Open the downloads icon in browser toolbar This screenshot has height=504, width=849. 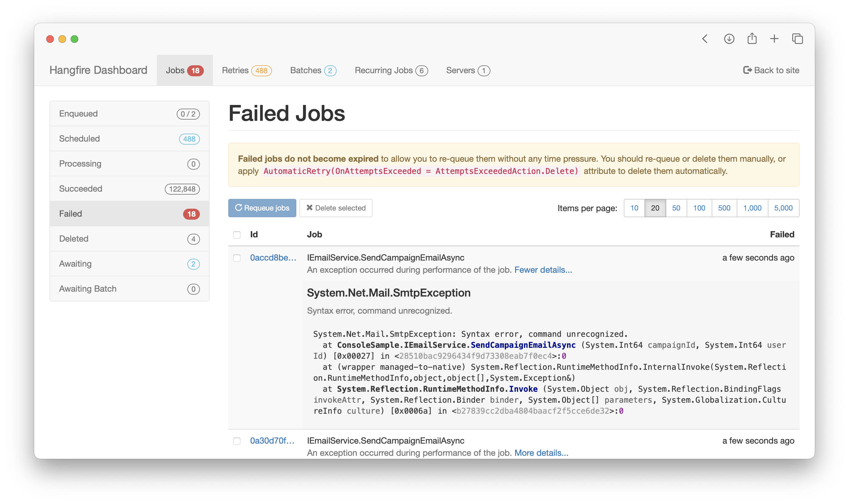coord(729,39)
